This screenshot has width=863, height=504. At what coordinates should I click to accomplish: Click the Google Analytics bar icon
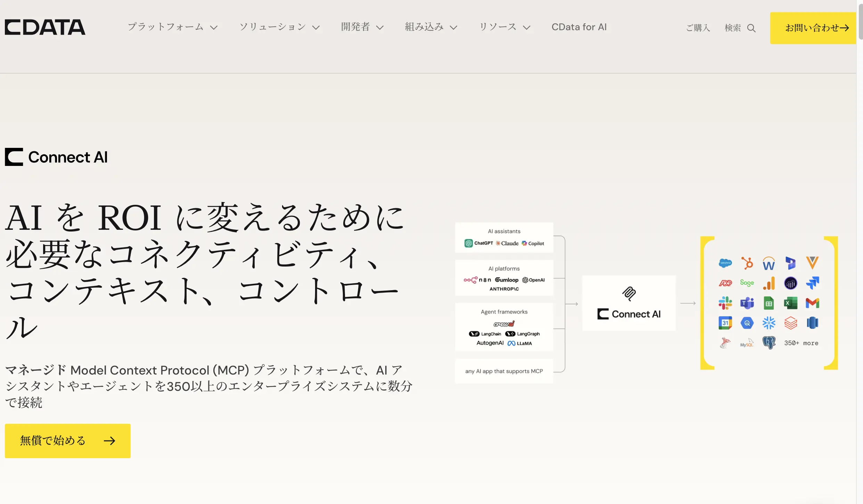coord(769,283)
